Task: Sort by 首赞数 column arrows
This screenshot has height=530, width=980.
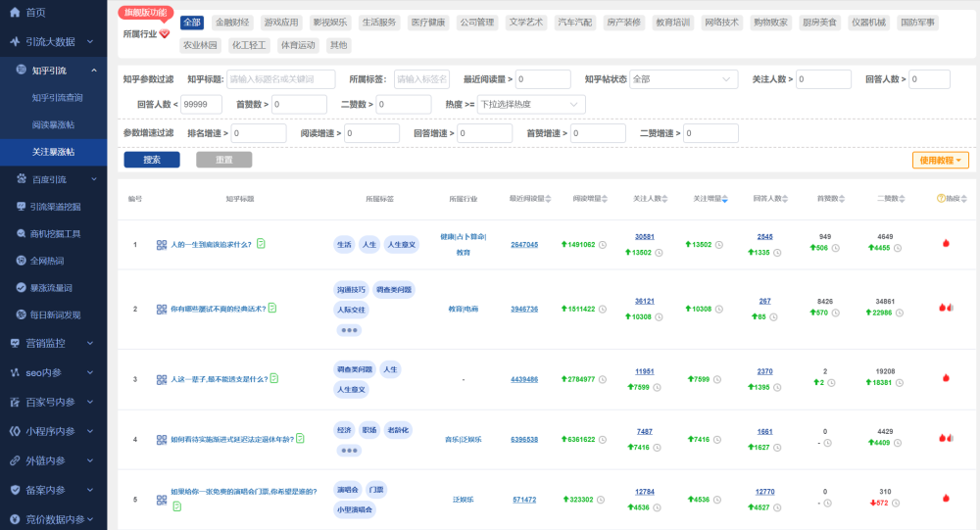Action: pyautogui.click(x=841, y=199)
